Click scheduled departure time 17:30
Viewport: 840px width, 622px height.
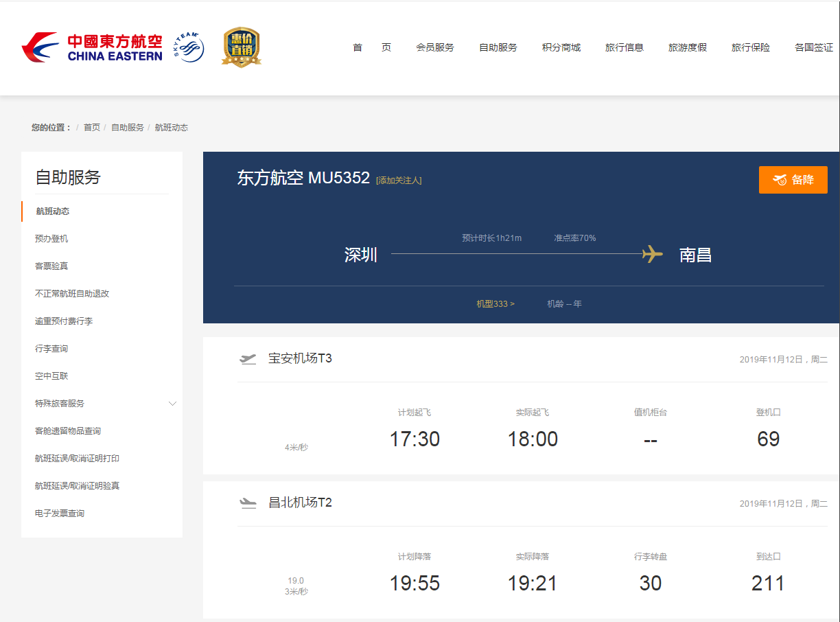coord(415,439)
